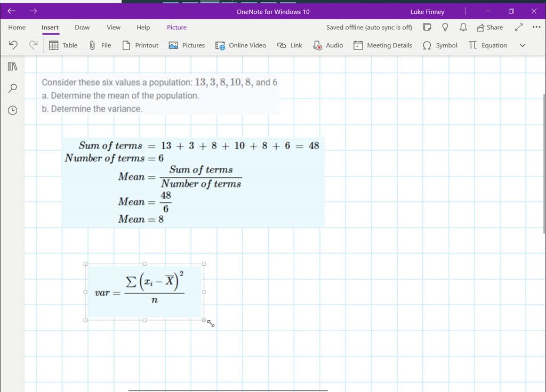Start an Audio recording
The width and height of the screenshot is (546, 392).
click(x=328, y=45)
